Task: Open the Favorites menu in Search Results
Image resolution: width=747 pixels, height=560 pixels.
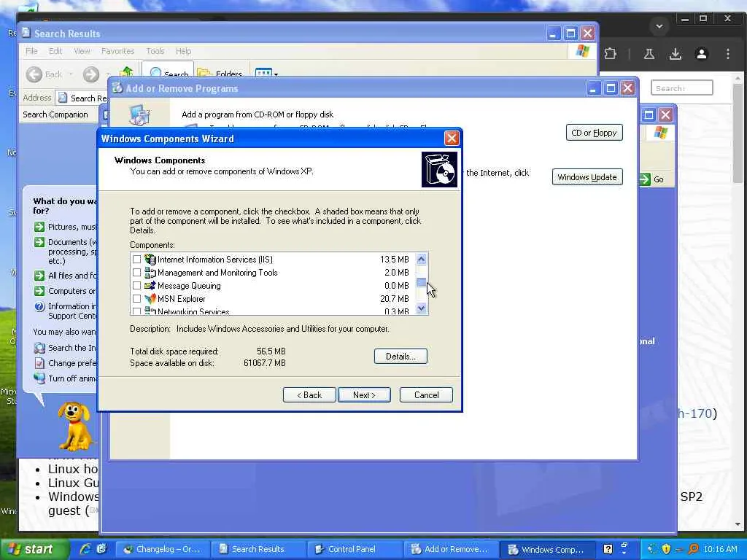Action: coord(117,51)
